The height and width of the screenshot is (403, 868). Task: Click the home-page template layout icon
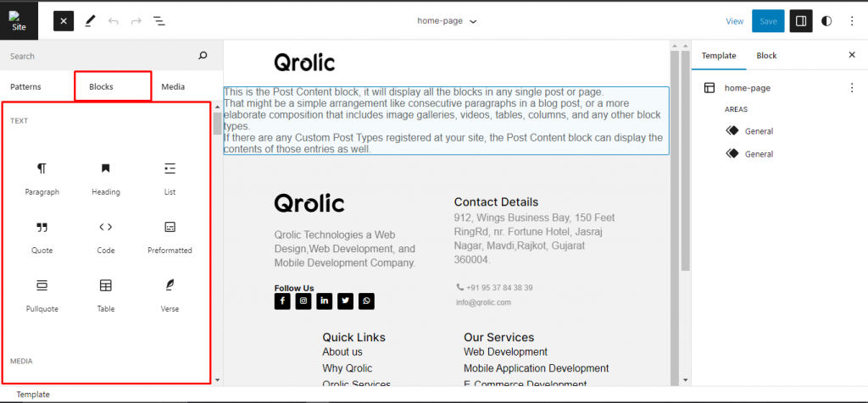[x=709, y=88]
